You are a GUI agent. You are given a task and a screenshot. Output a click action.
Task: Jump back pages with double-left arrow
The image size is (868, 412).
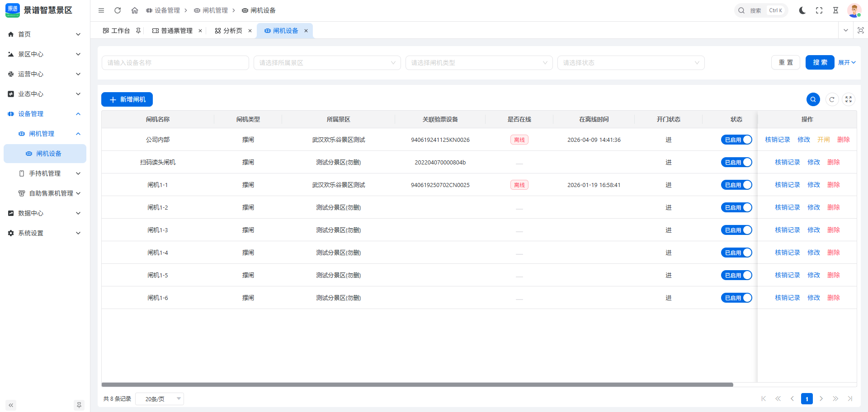[778, 398]
